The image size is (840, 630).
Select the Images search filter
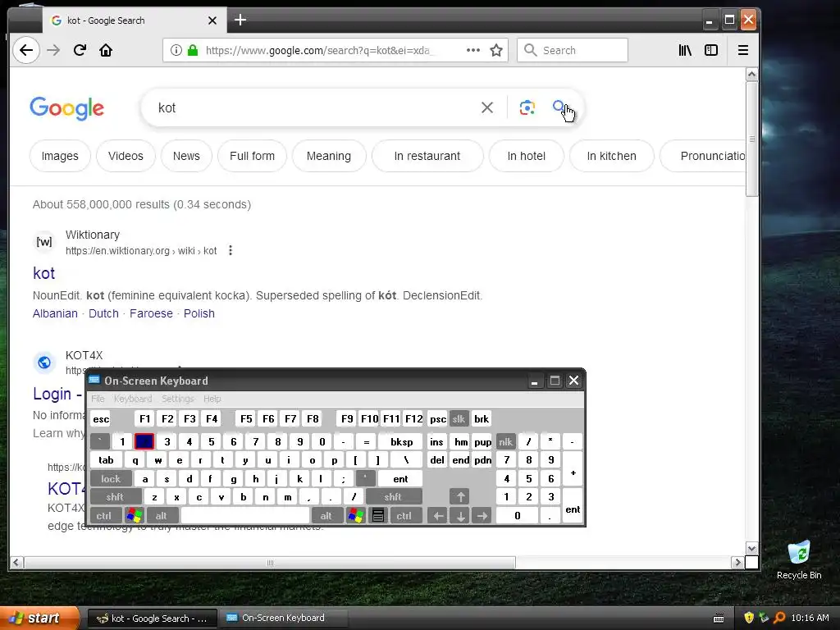tap(60, 156)
